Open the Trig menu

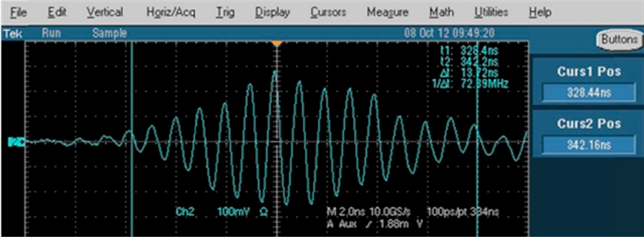[225, 13]
